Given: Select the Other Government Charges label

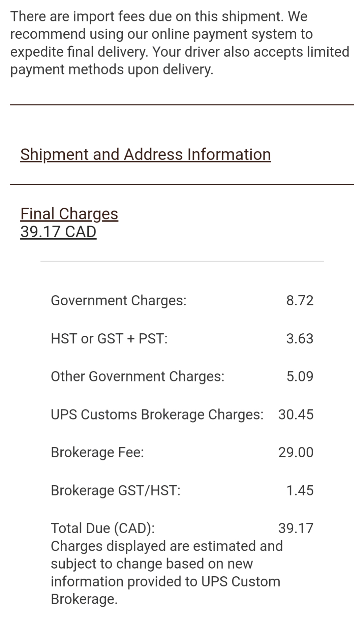Looking at the screenshot, I should pyautogui.click(x=137, y=376).
